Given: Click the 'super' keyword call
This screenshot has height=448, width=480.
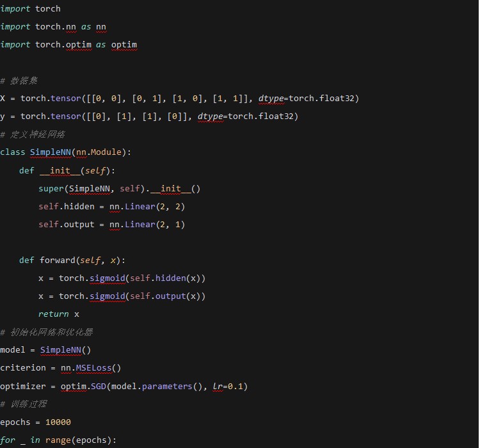Looking at the screenshot, I should [51, 189].
